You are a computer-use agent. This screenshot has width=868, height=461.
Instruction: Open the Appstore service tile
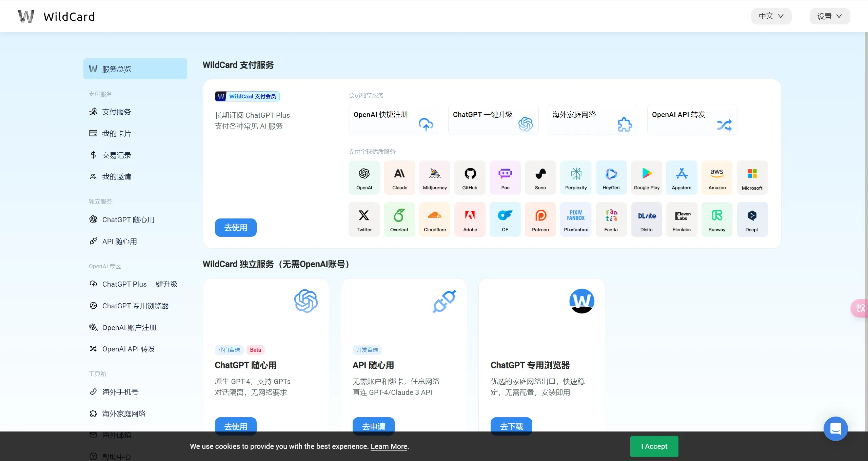pos(682,177)
